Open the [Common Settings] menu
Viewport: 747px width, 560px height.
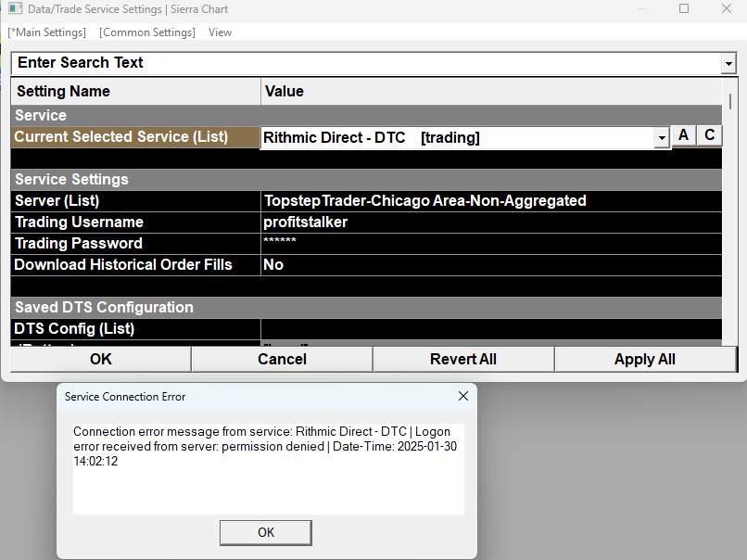click(x=147, y=32)
